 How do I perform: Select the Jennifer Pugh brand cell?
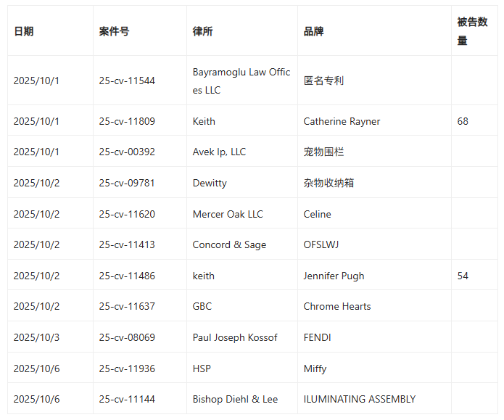[x=334, y=276]
